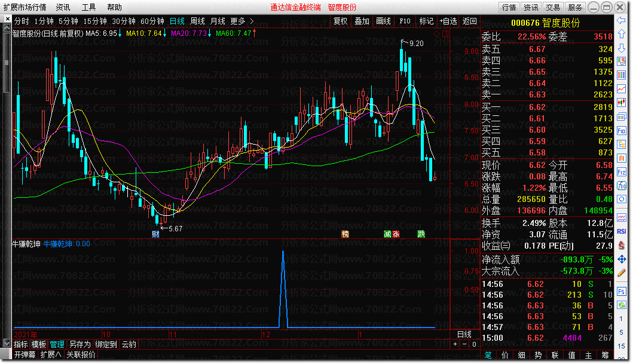Screen dimensions: 633x364
Task: Click the 叠加 overlay button
Action: tap(362, 21)
